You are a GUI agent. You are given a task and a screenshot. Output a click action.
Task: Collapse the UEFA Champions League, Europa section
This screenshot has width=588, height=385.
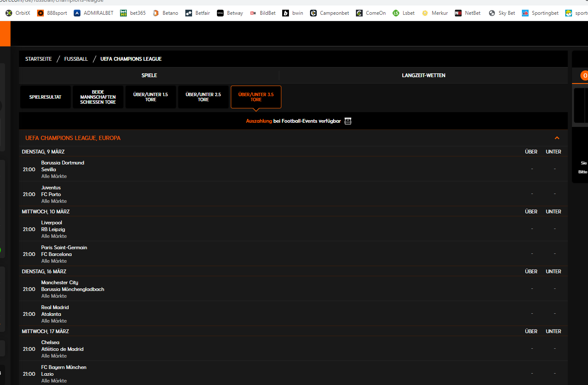tap(557, 138)
